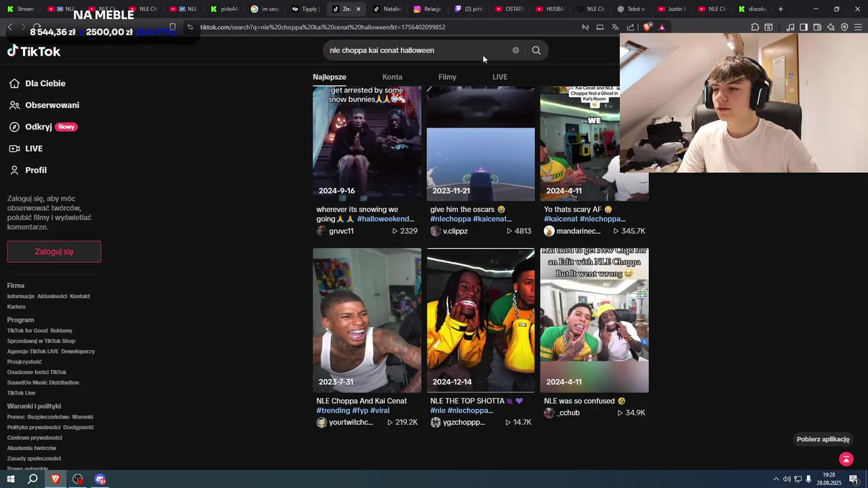Viewport: 868px width, 488px height.
Task: Switch to the discoka browser tab
Action: [x=753, y=9]
